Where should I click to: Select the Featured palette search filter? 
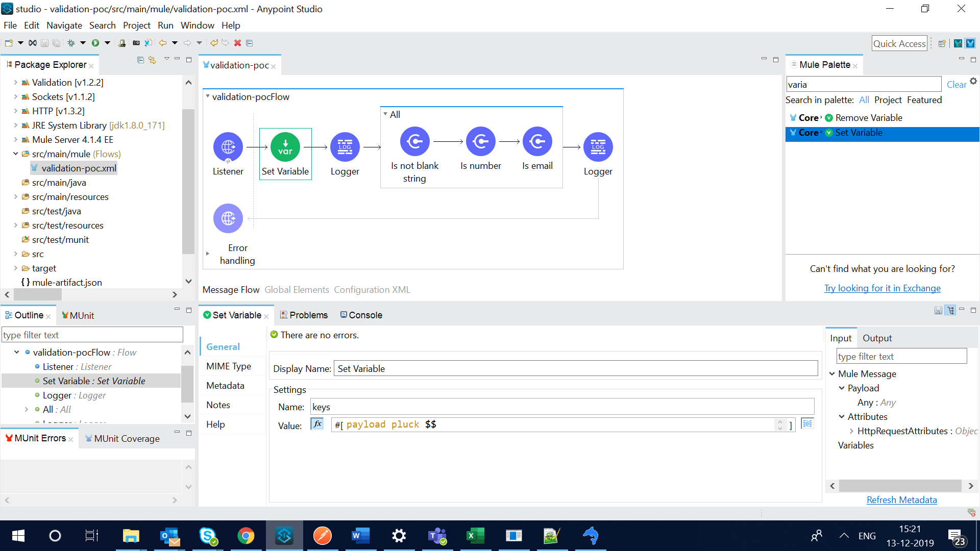[924, 100]
